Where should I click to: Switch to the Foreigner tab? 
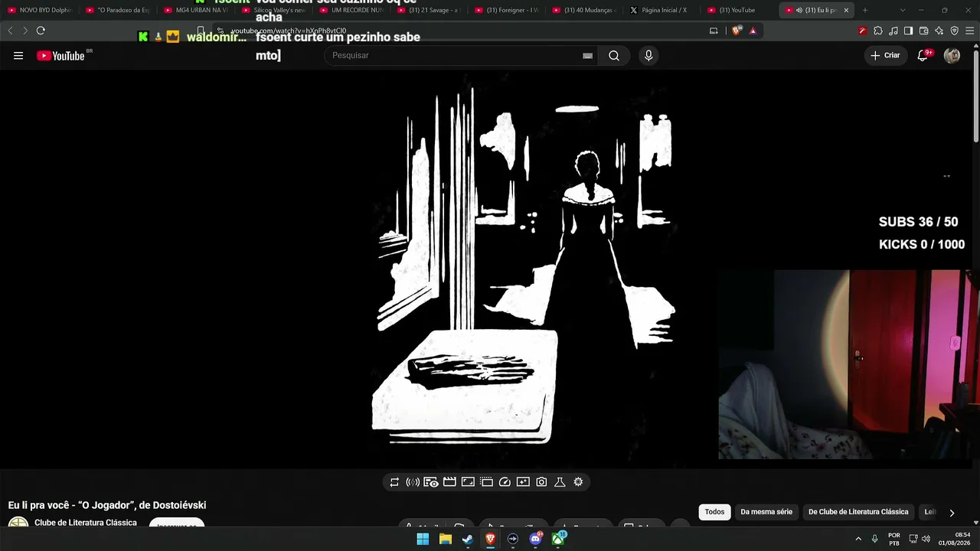[506, 10]
